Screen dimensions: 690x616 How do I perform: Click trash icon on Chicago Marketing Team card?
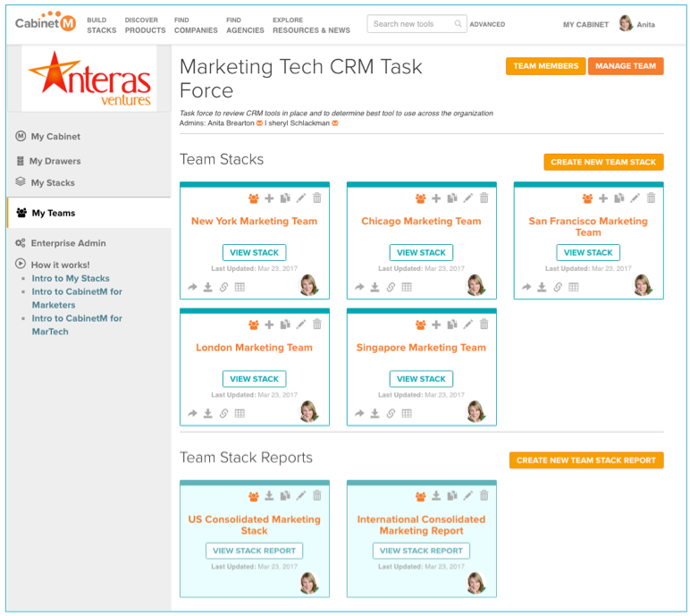click(x=484, y=198)
